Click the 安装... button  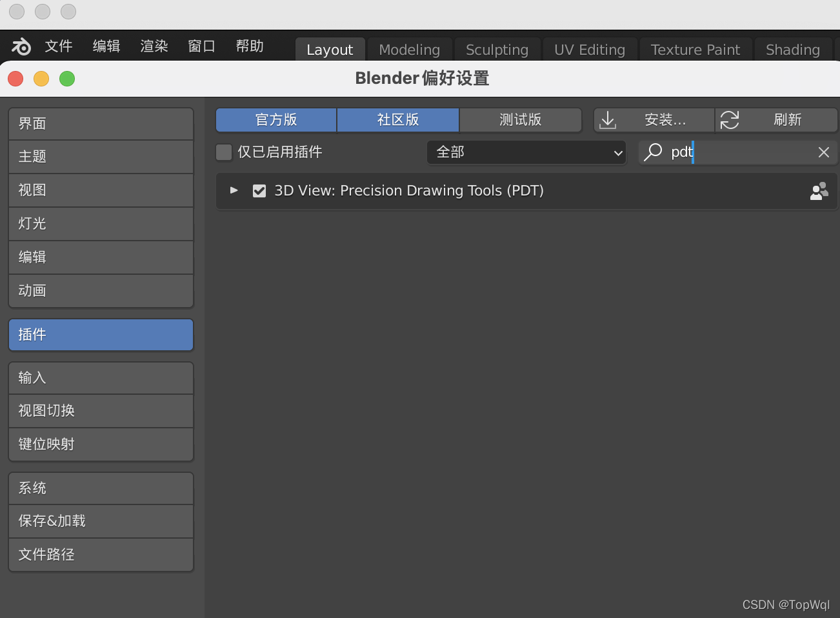coord(654,120)
